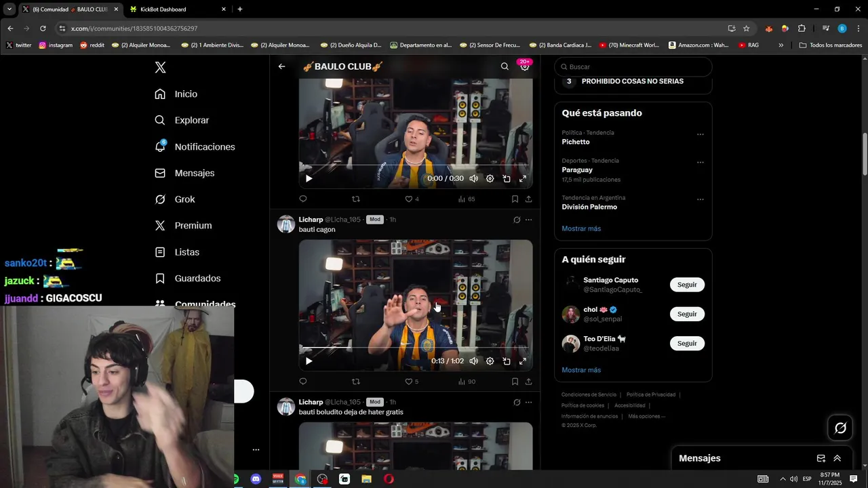This screenshot has width=868, height=488.
Task: Click the back arrow beside BAULO CLUB
Action: click(x=281, y=66)
